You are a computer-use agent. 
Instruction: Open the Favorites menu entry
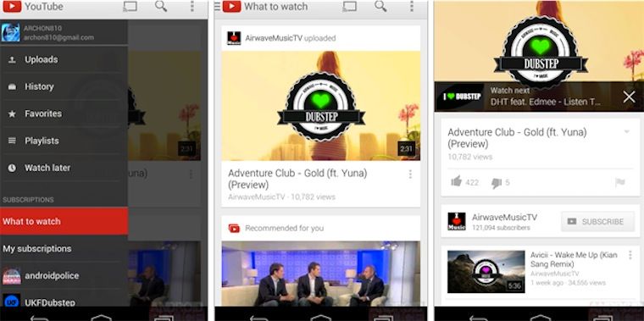point(64,113)
